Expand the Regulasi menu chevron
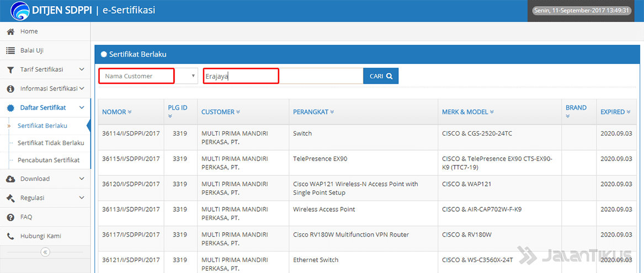 tap(82, 197)
